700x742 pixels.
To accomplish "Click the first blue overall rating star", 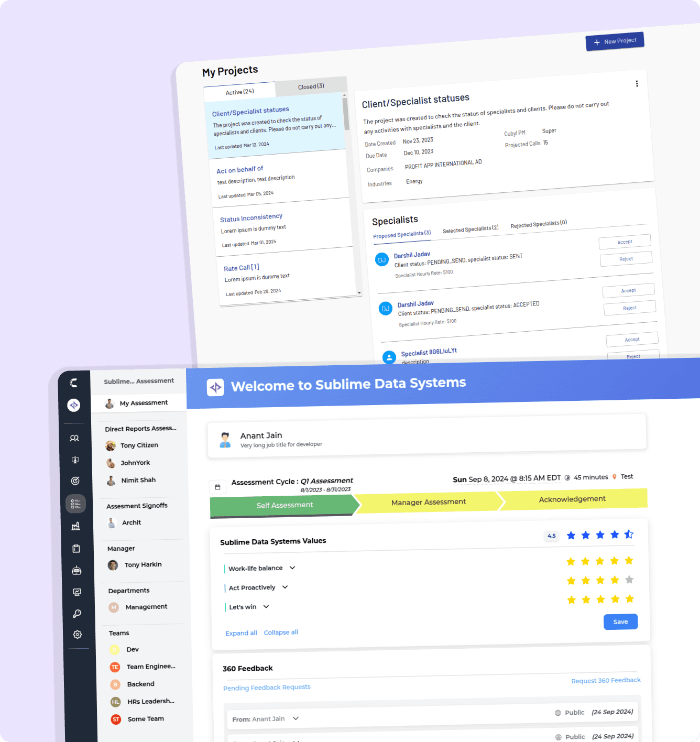I will pyautogui.click(x=571, y=535).
